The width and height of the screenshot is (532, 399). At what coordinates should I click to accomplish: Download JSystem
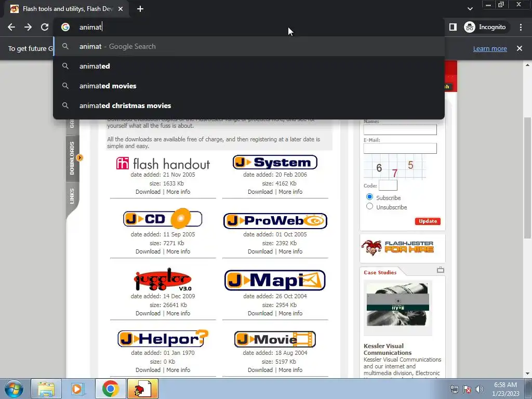[260, 192]
